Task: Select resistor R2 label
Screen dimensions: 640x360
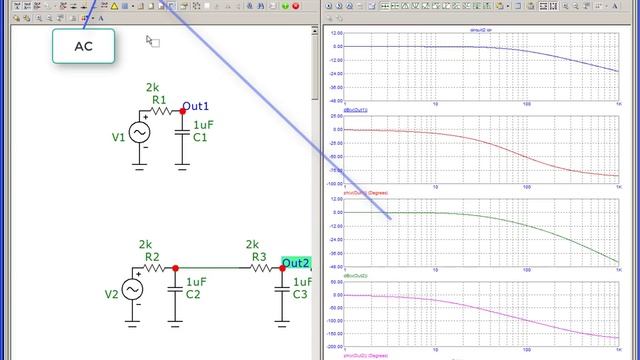Action: pos(152,257)
